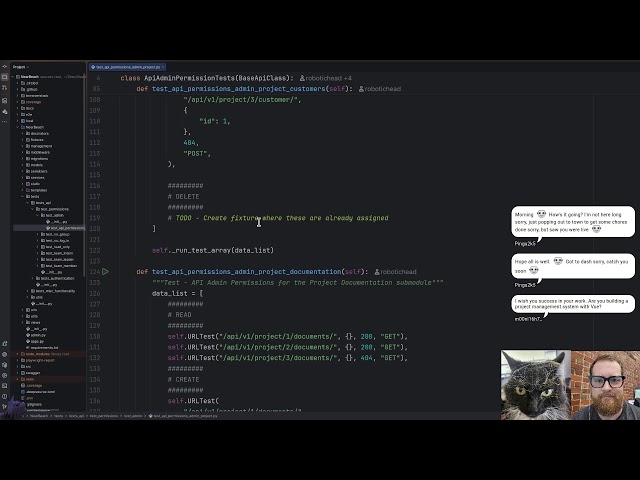Click the test_admin breadcrumb item
The height and width of the screenshot is (480, 640).
(x=133, y=416)
